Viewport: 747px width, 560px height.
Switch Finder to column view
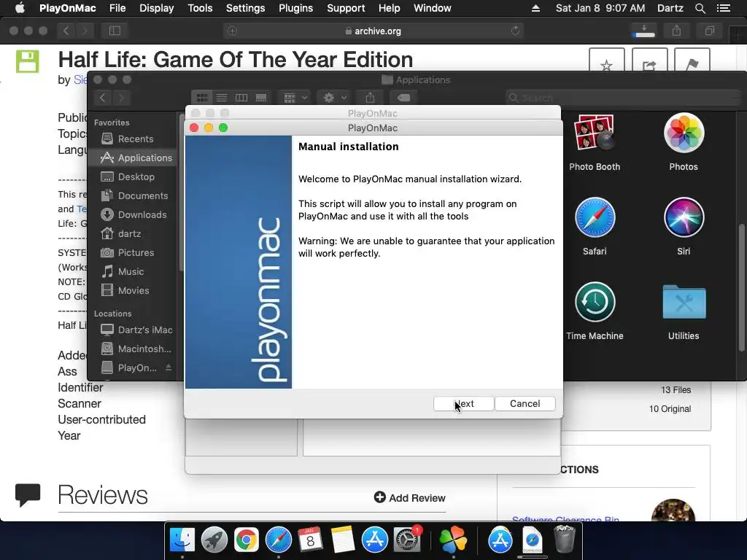tap(241, 98)
